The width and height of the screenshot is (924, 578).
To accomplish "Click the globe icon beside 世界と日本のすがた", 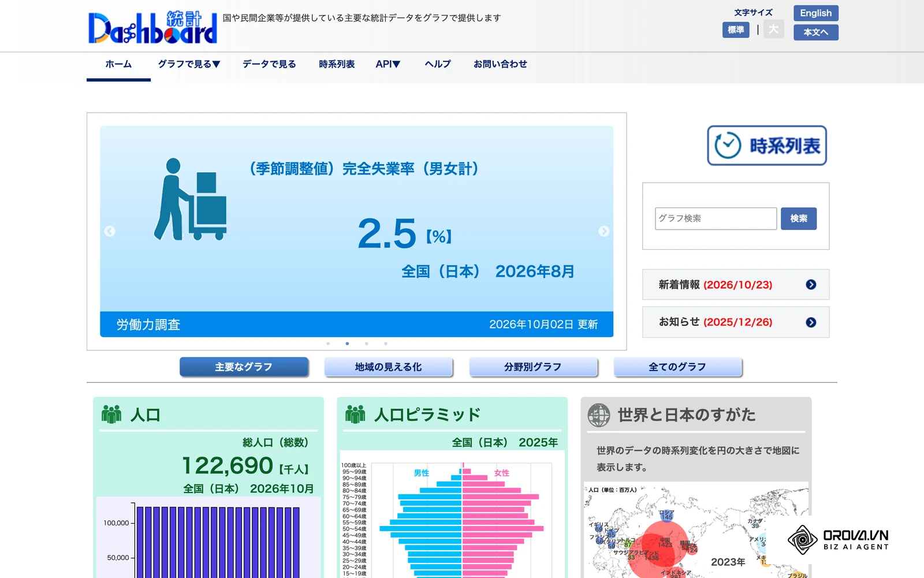I will pos(599,415).
